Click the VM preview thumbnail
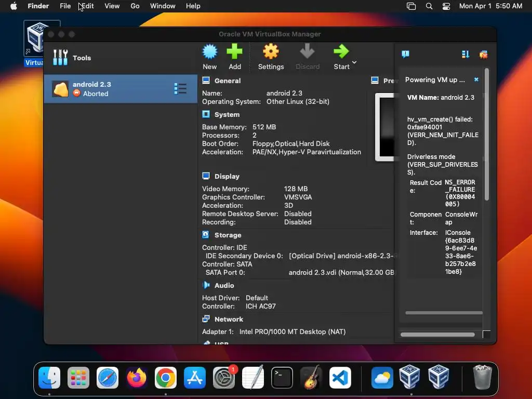The height and width of the screenshot is (399, 532). (385, 127)
